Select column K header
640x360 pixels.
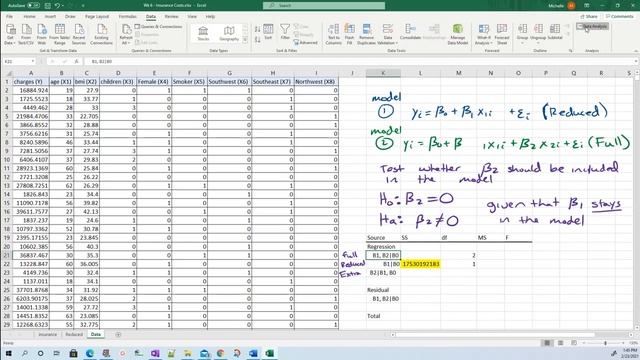tap(383, 73)
